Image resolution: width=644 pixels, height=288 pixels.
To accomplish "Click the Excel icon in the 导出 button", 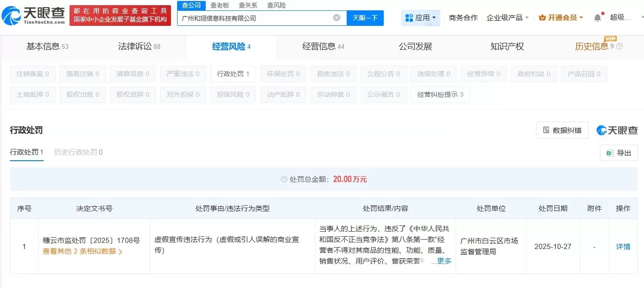I will coord(609,153).
